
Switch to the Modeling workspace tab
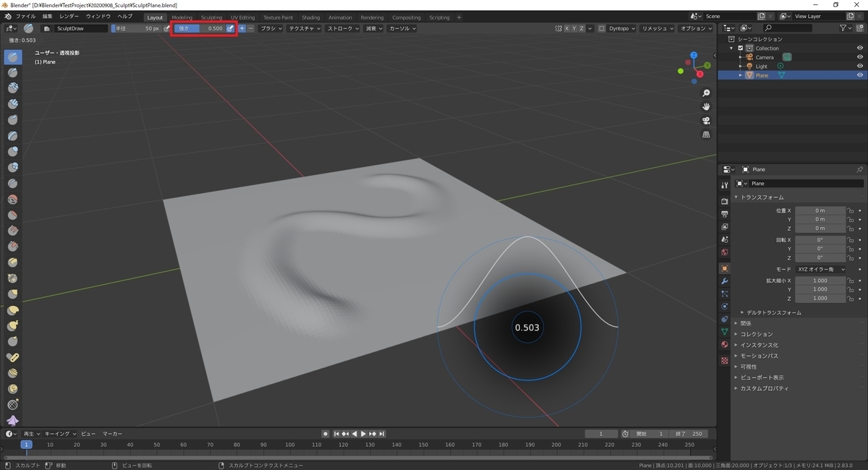tap(182, 17)
